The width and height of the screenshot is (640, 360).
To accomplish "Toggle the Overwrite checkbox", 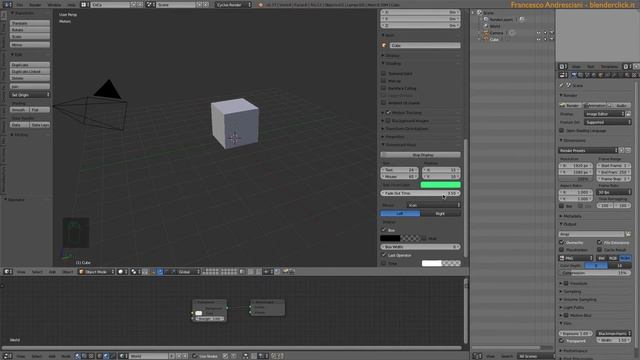I will (x=562, y=242).
